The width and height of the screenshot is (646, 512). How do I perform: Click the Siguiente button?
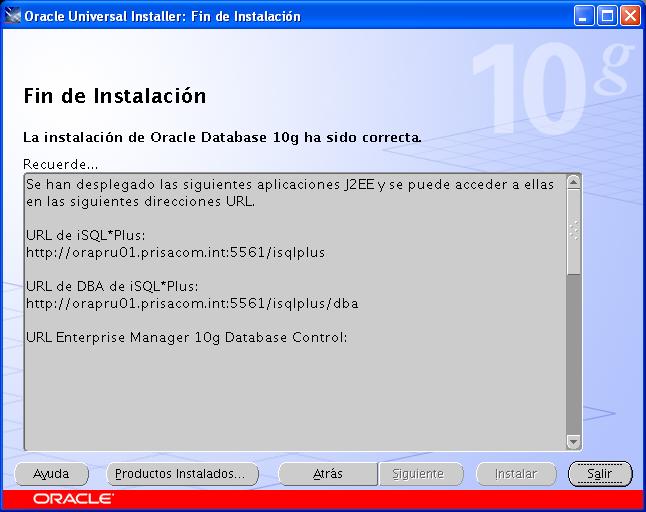click(421, 474)
